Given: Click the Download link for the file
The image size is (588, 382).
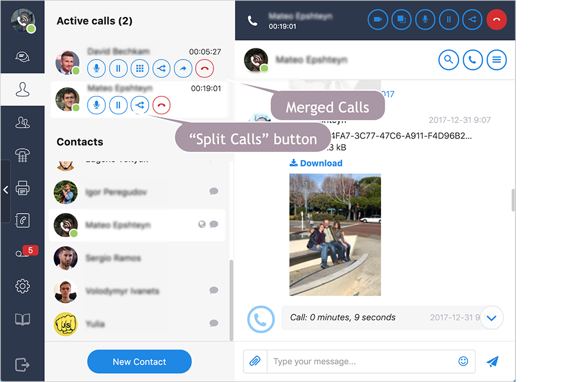Looking at the screenshot, I should (x=316, y=163).
